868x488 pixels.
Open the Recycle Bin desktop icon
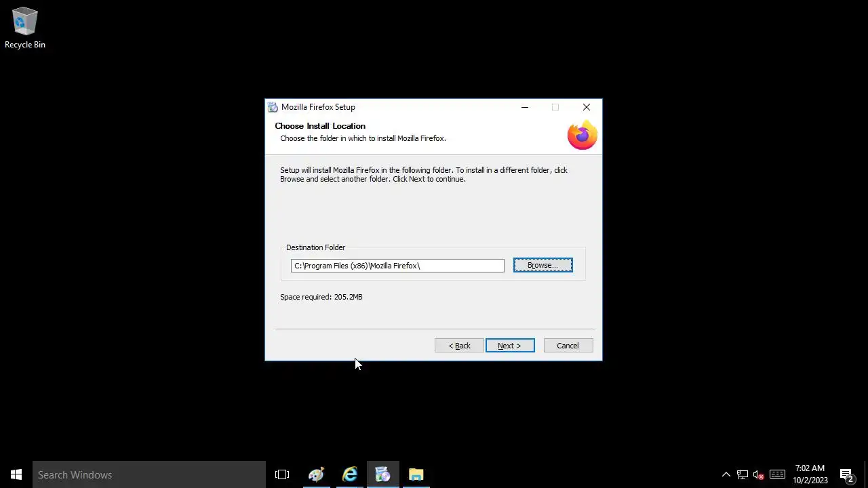tap(25, 28)
